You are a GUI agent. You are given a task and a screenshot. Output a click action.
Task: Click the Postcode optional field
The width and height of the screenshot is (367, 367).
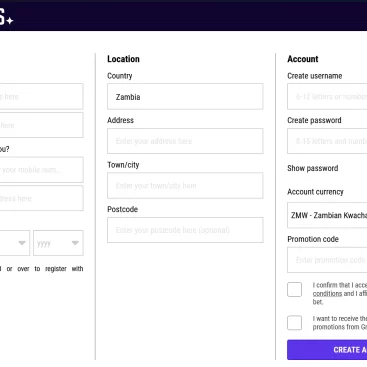click(x=185, y=230)
